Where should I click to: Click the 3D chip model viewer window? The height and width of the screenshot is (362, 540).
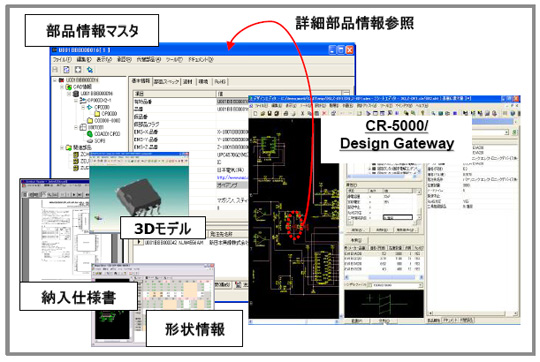[139, 192]
